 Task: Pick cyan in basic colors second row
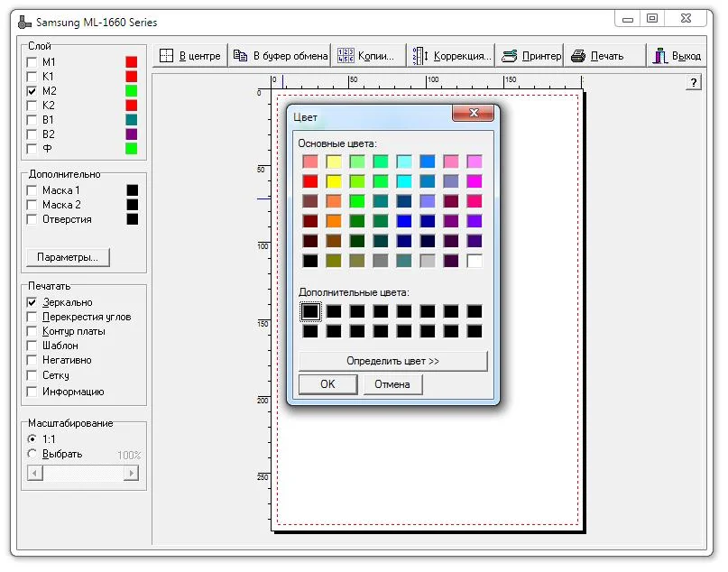(x=404, y=181)
